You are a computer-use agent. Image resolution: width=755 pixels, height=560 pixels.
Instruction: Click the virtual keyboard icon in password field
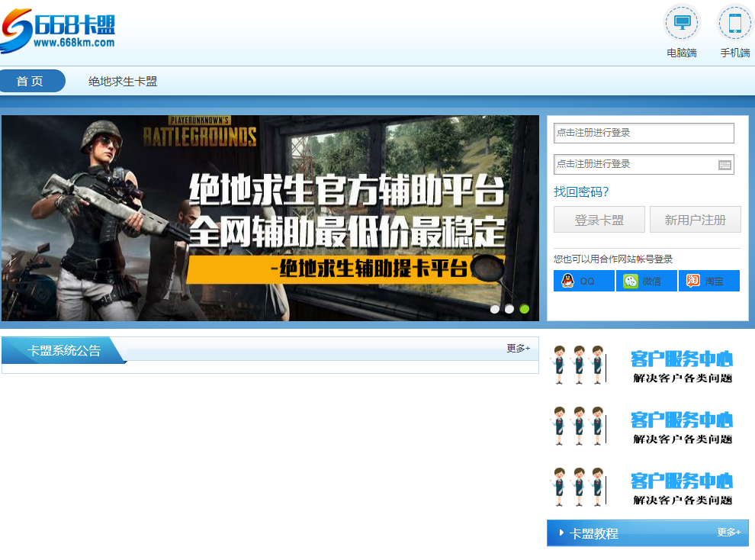(724, 165)
